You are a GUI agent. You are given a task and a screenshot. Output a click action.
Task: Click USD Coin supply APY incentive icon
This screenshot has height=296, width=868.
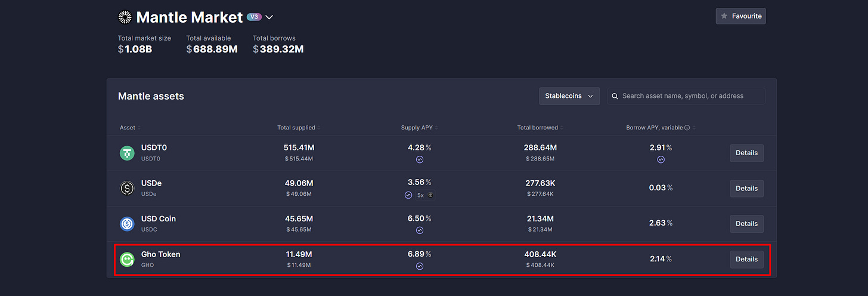point(420,230)
